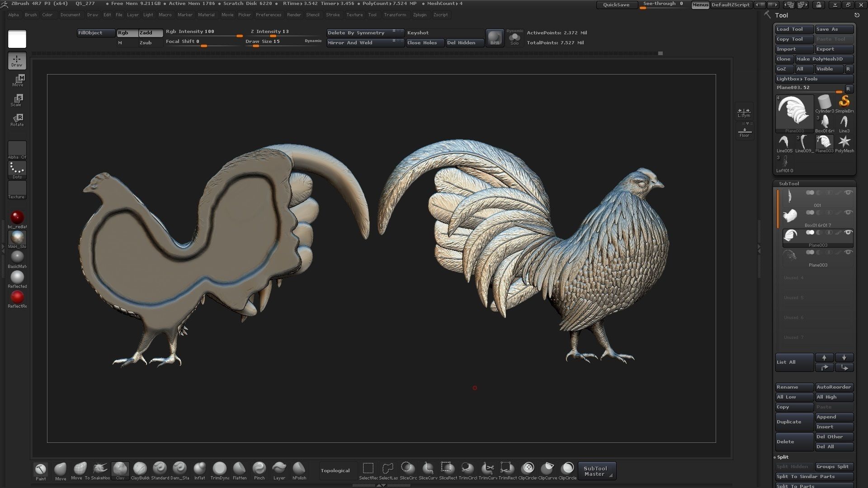868x488 pixels.
Task: Click Delete By Symmetry button
Action: tap(365, 33)
